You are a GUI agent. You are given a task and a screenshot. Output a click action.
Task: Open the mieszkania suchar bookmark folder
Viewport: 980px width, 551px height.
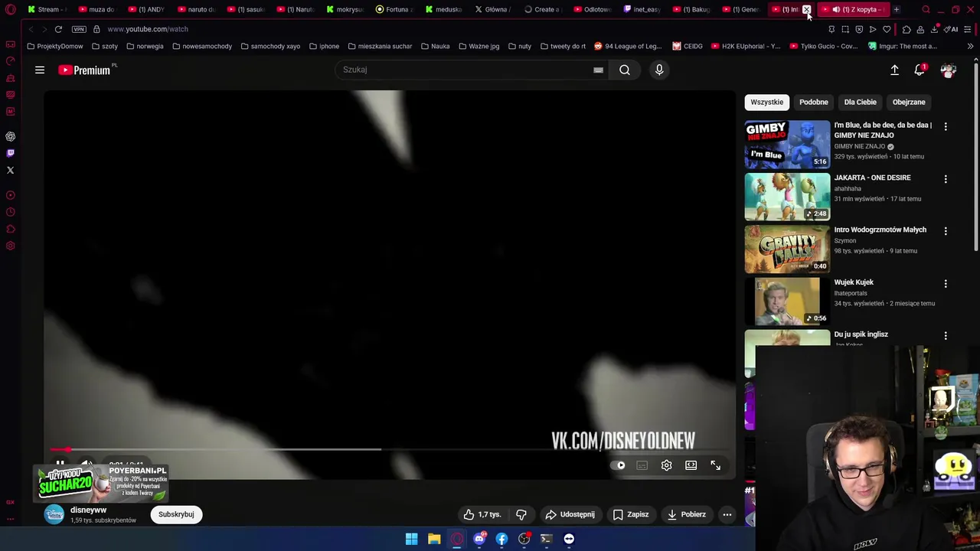(x=380, y=46)
